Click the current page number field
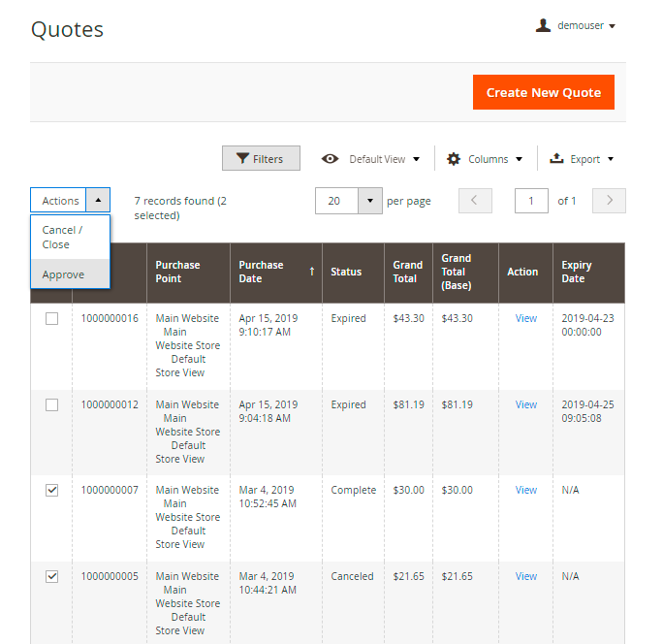This screenshot has height=644, width=663. 531,201
